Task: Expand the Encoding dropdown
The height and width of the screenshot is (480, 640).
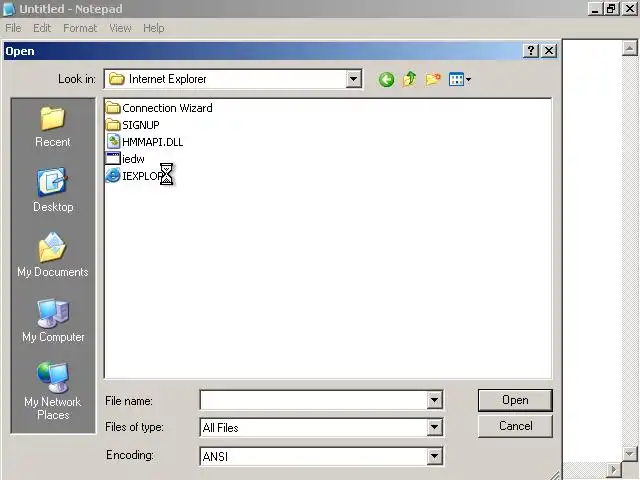Action: 434,456
